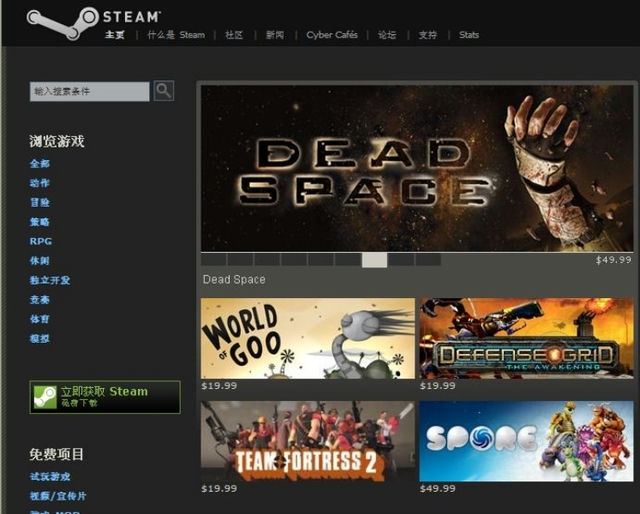Image resolution: width=640 pixels, height=514 pixels.
Task: Browse the 动作 action category link
Action: point(39,183)
